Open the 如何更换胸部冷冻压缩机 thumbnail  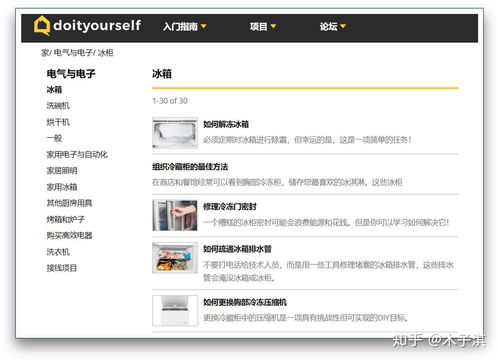175,311
